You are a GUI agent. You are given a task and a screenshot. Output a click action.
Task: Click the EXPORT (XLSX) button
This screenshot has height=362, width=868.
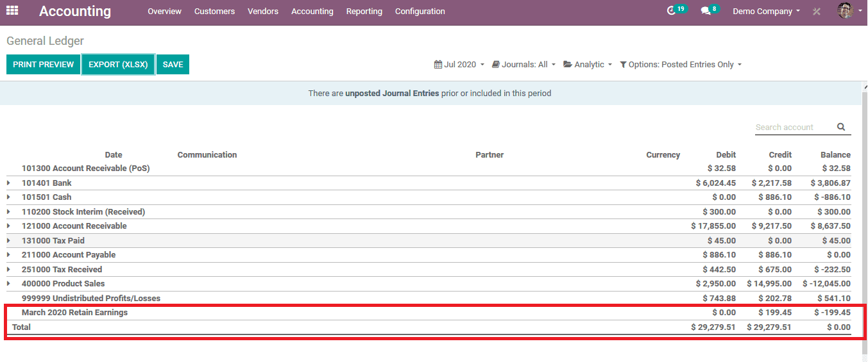click(118, 65)
